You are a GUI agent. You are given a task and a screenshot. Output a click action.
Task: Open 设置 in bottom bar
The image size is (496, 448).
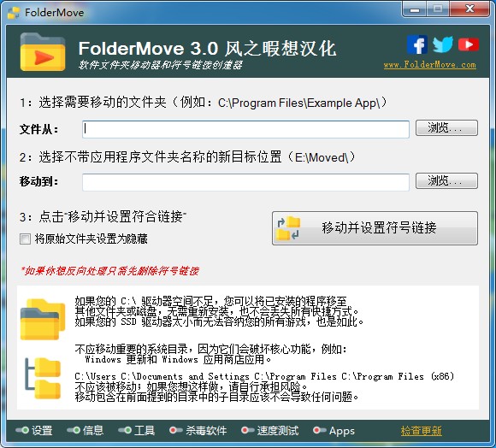tap(34, 430)
